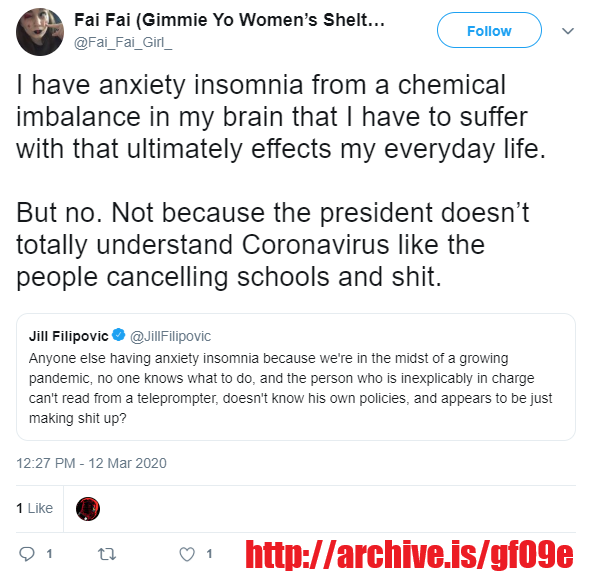Click the like count beside the heart
This screenshot has width=595, height=572.
coord(209,554)
